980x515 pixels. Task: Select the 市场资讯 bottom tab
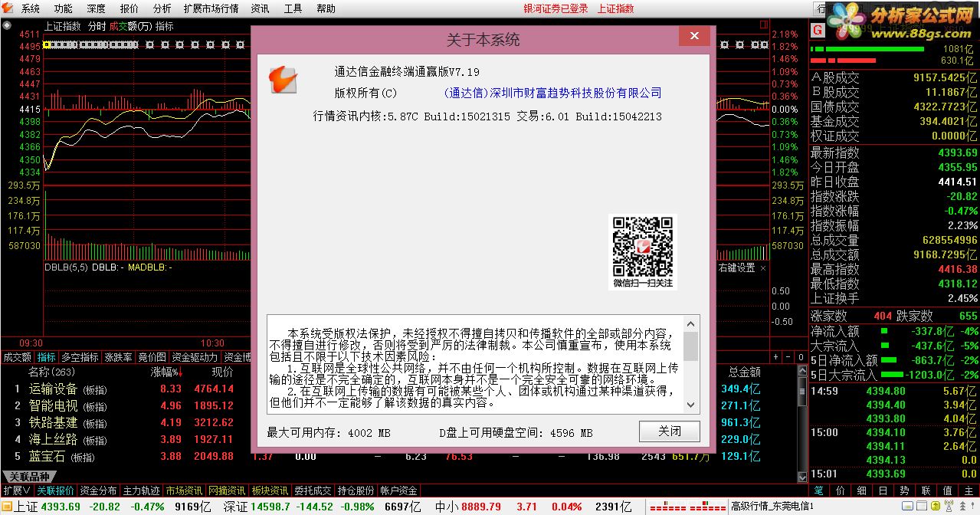point(184,490)
